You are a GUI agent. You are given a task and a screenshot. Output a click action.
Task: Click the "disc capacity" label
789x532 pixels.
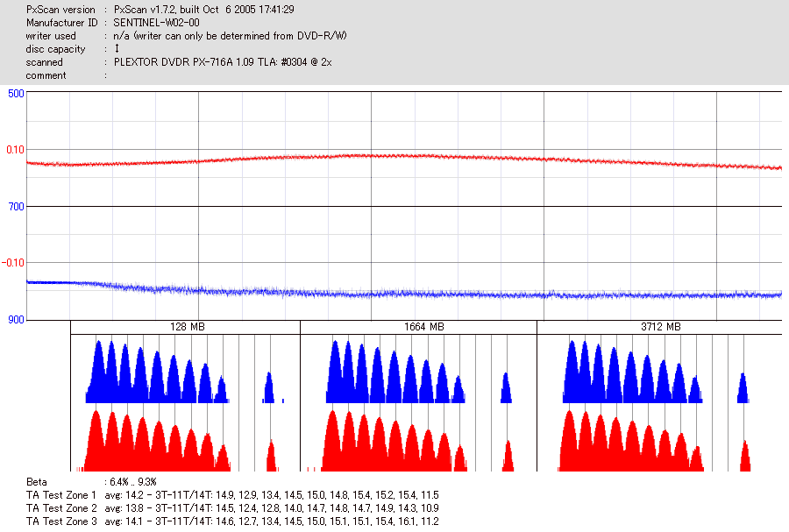pos(55,49)
